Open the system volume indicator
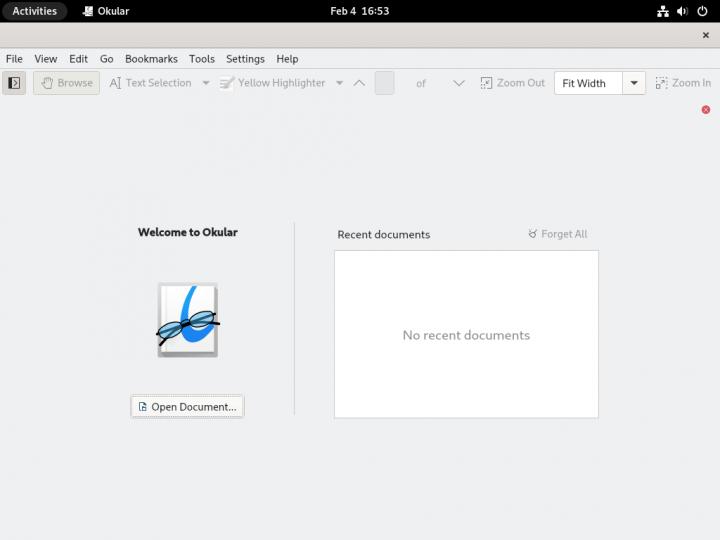 [x=682, y=11]
